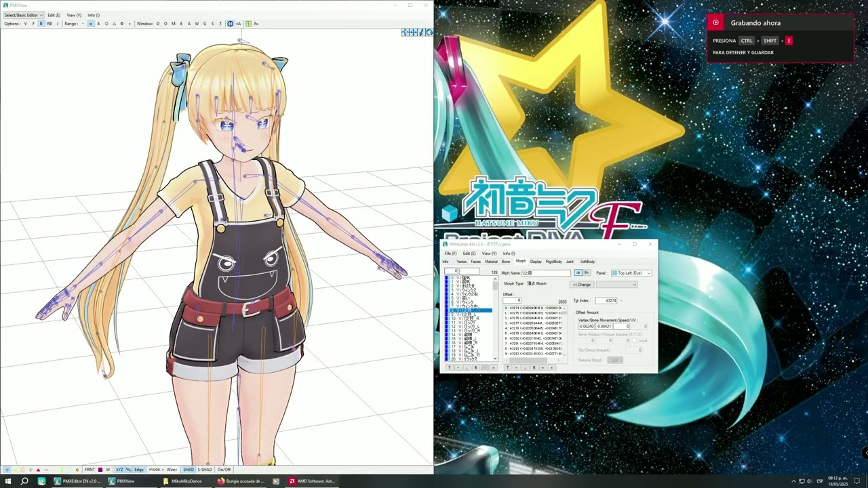Switch to the SoftBody tab
This screenshot has height=488, width=868.
(x=587, y=262)
